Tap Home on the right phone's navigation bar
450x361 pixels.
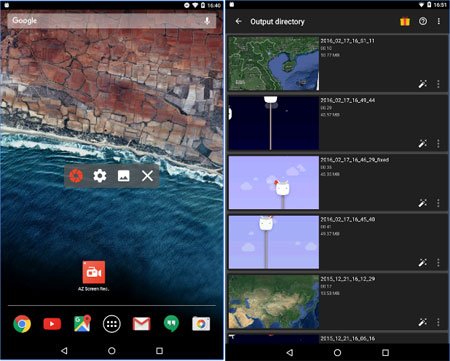click(337, 352)
